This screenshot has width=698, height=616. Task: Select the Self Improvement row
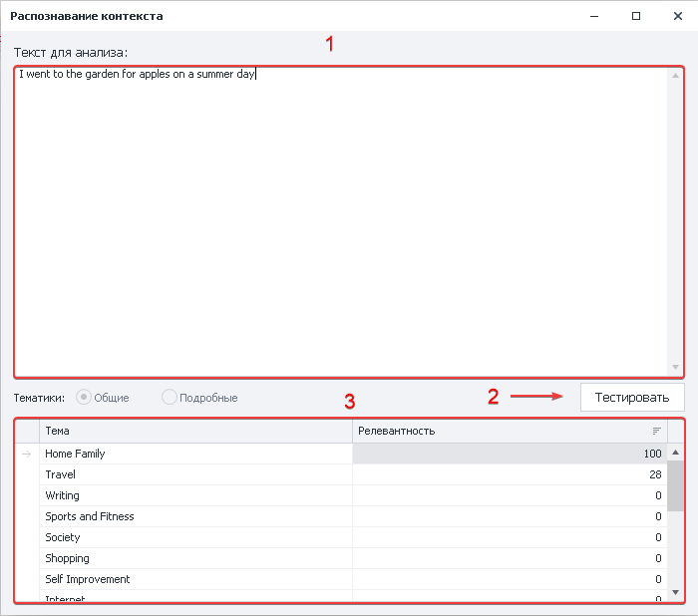point(195,579)
